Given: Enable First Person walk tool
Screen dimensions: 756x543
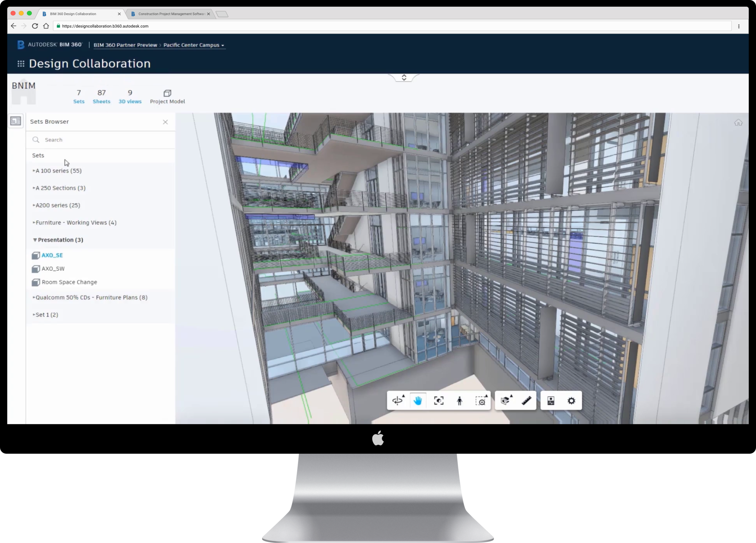Looking at the screenshot, I should coord(459,400).
